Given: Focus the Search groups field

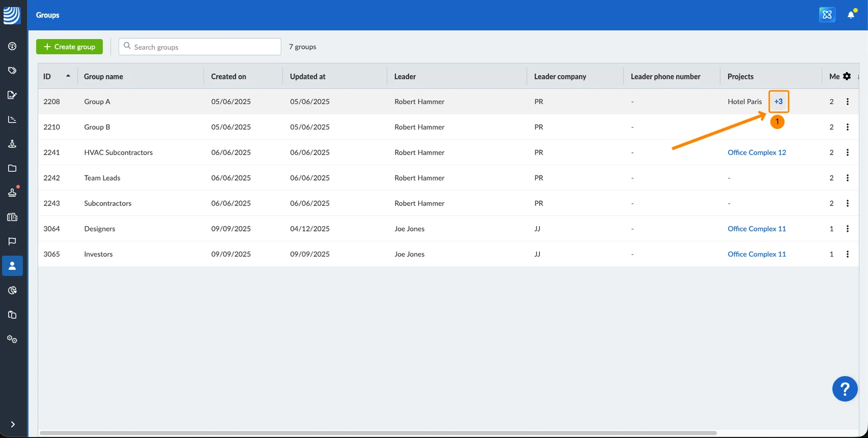Looking at the screenshot, I should click(200, 47).
